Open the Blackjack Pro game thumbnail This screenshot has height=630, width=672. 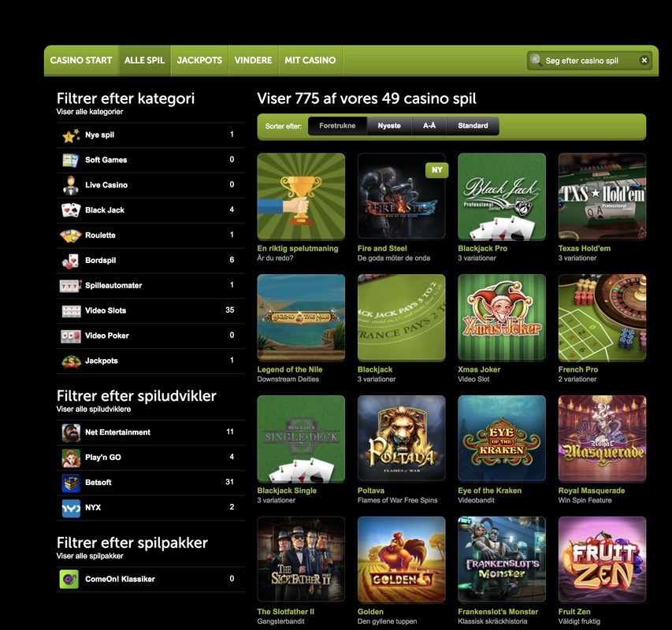[501, 197]
